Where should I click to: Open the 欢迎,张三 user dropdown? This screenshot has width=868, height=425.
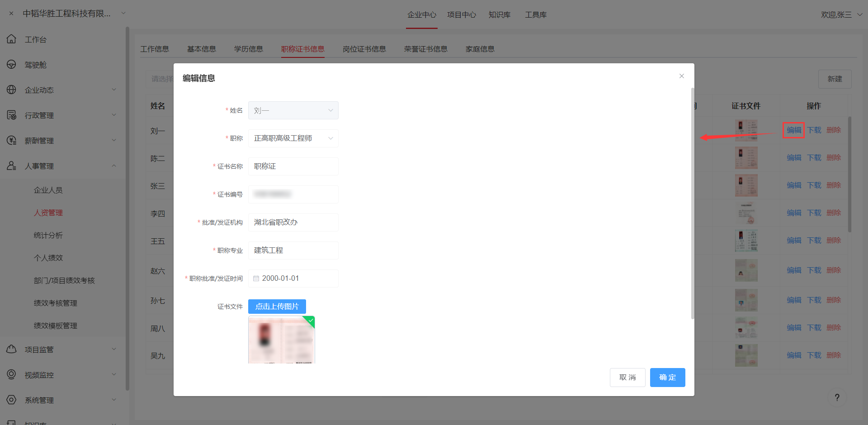842,14
